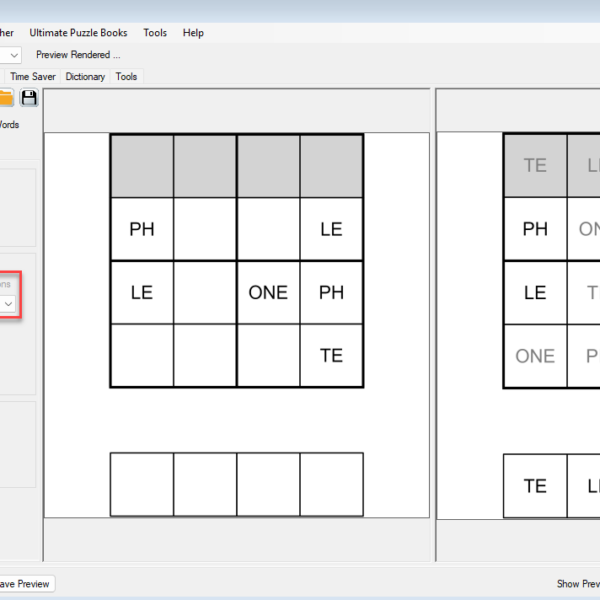Click first empty answer box below left puzzle

tap(141, 485)
